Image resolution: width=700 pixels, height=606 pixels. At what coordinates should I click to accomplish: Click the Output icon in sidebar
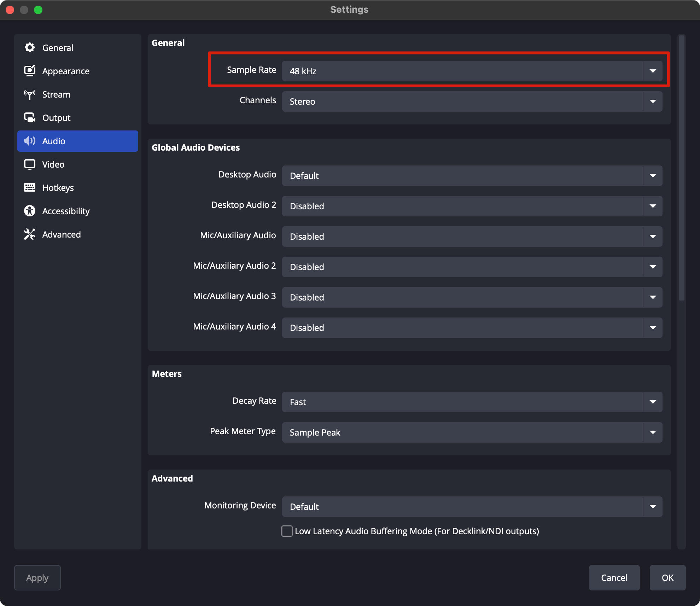pos(30,118)
